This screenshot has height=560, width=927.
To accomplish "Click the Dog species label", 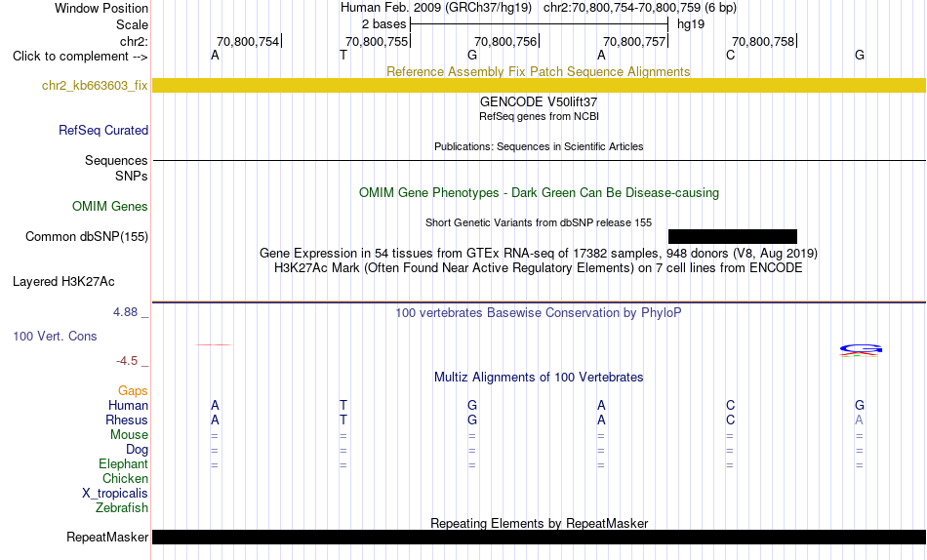I will [138, 450].
